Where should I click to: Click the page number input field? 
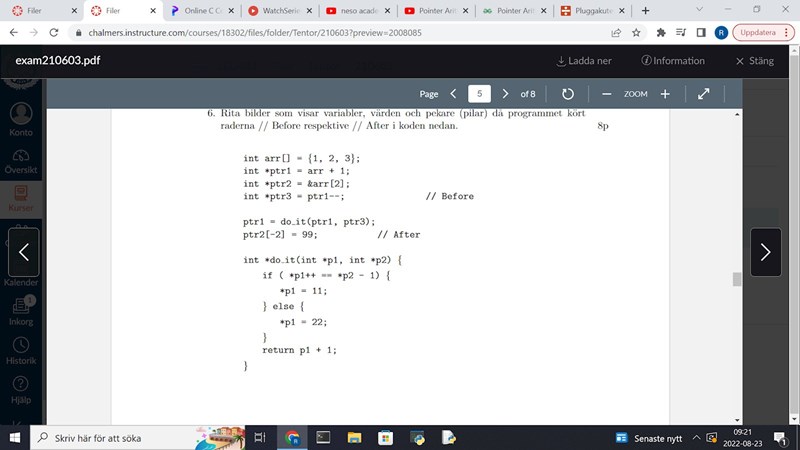tap(479, 93)
